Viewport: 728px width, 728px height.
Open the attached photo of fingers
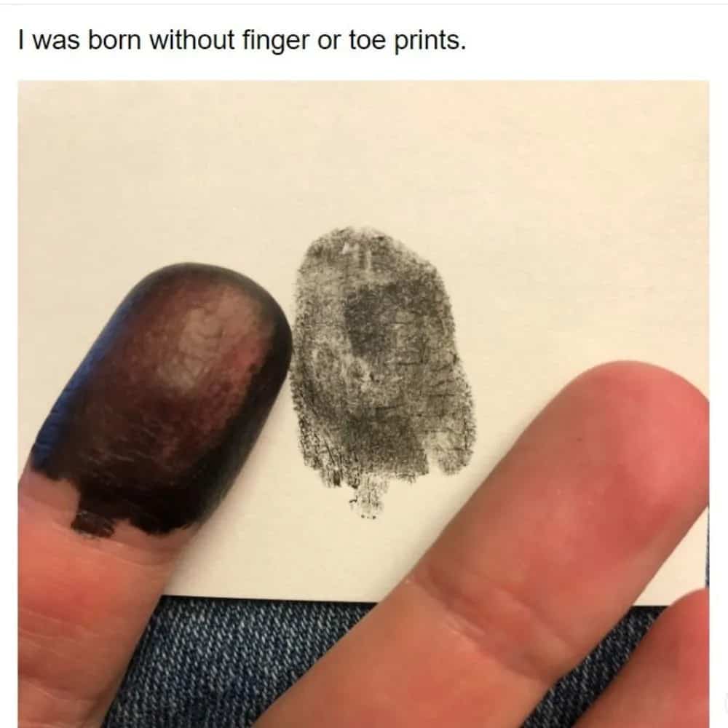tap(363, 404)
